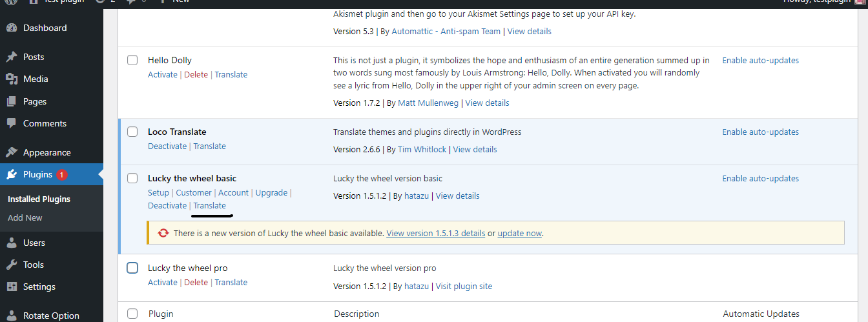Open Automattic - Anti-spam Team author link

(x=446, y=31)
